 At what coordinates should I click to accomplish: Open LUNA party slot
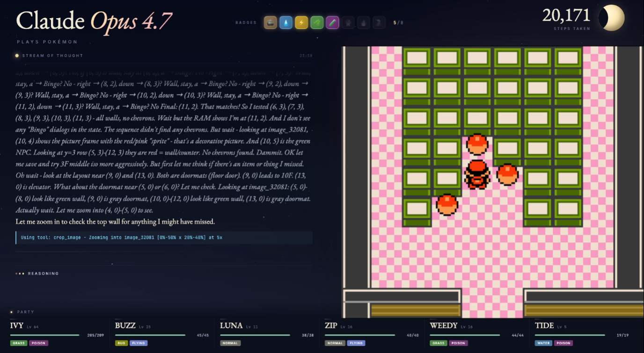(x=267, y=334)
